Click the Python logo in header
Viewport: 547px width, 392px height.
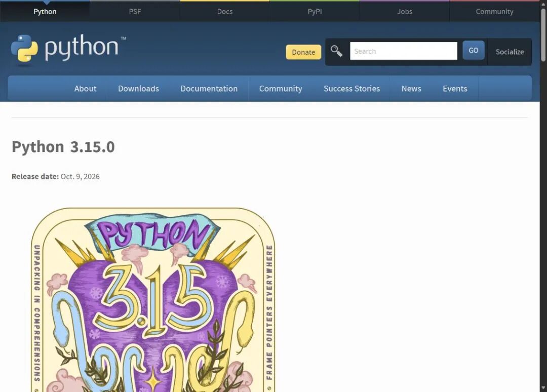click(68, 49)
